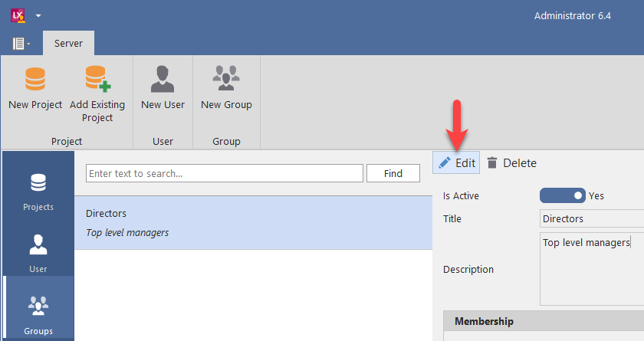
Task: Open Projects in the sidebar
Action: pos(38,192)
